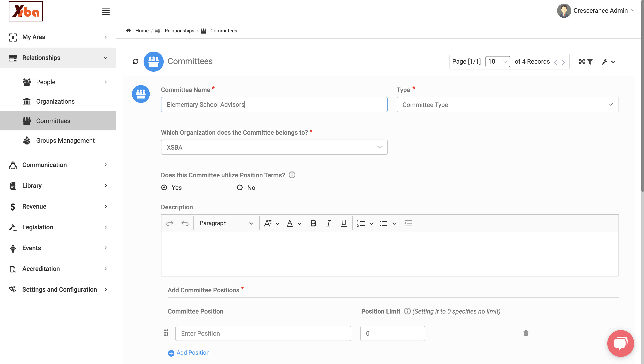644x364 pixels.
Task: Click the Enter Position input field
Action: click(x=263, y=333)
